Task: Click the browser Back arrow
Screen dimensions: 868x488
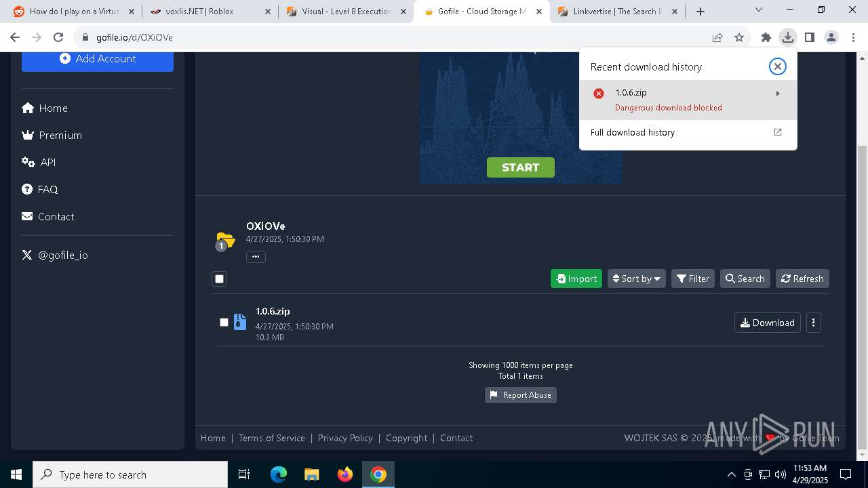Action: 15,37
